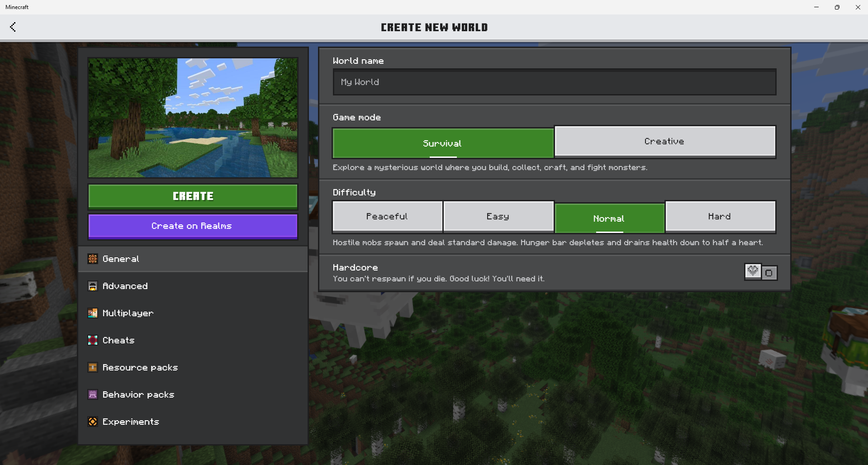This screenshot has width=868, height=465.
Task: Click the Cheats section icon
Action: click(x=93, y=340)
